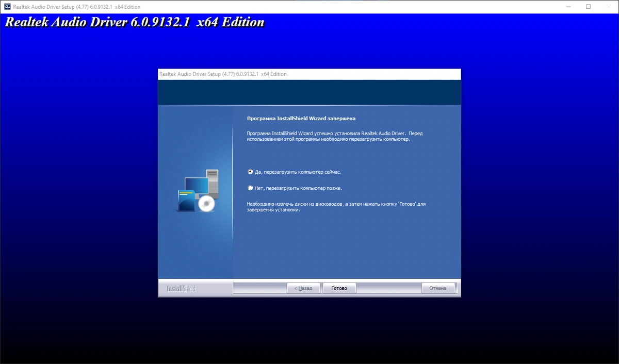
Task: Click the text 'Необходимо извлечь диски из дисководов'
Action: click(295, 204)
